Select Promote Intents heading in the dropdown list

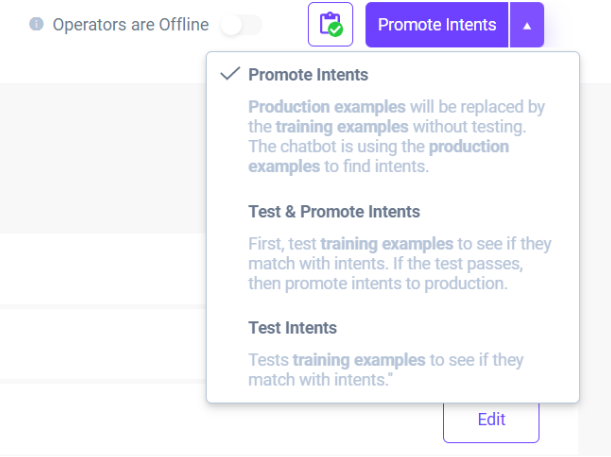(308, 75)
